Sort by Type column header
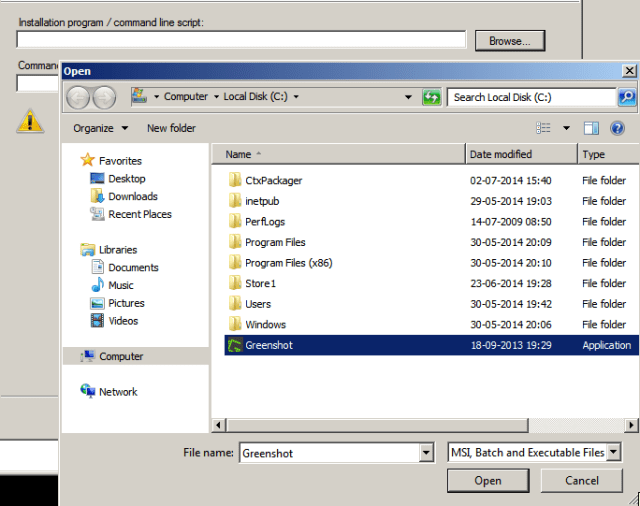This screenshot has height=506, width=640. 609,154
